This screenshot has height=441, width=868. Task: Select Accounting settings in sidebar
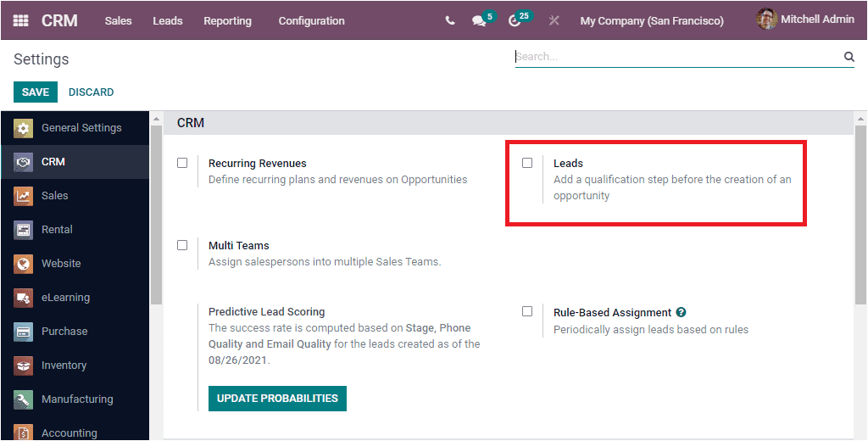[75, 430]
